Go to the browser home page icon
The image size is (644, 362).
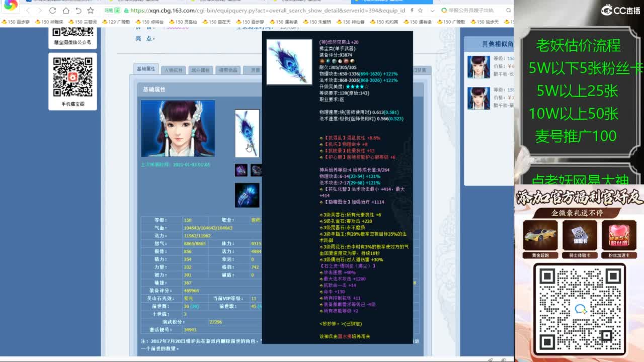(x=66, y=11)
